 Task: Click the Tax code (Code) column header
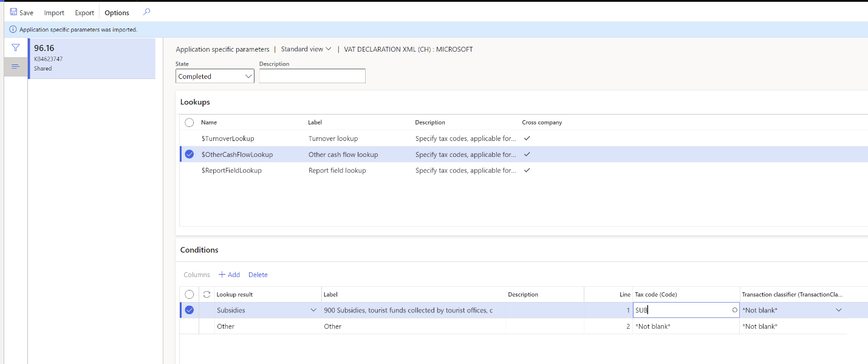point(656,294)
